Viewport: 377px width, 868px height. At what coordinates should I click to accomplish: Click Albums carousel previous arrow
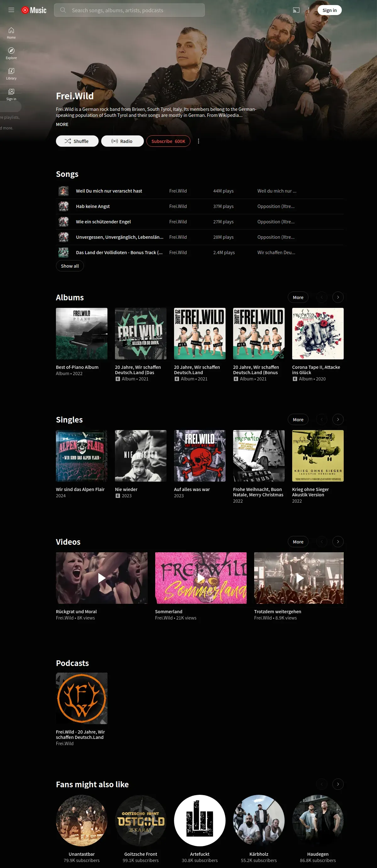pos(322,297)
